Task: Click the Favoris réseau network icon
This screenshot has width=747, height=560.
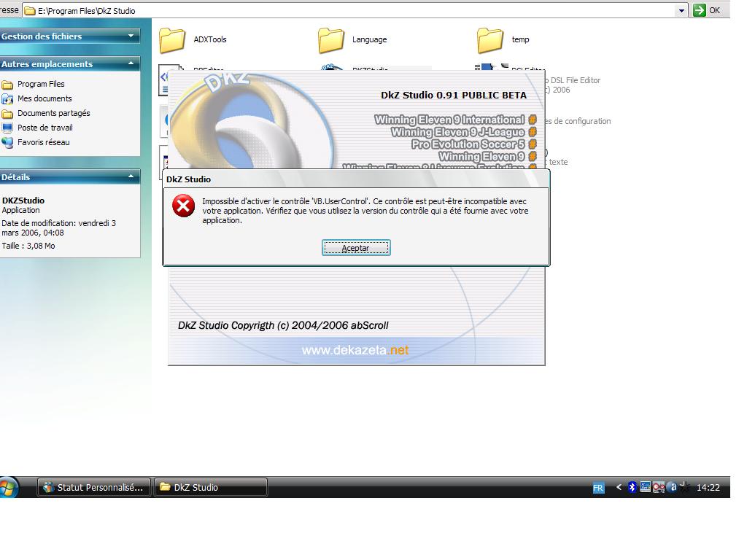Action: click(x=7, y=142)
